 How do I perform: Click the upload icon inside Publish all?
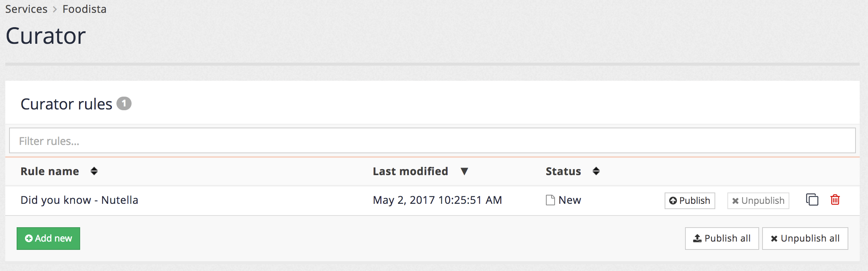pos(697,238)
